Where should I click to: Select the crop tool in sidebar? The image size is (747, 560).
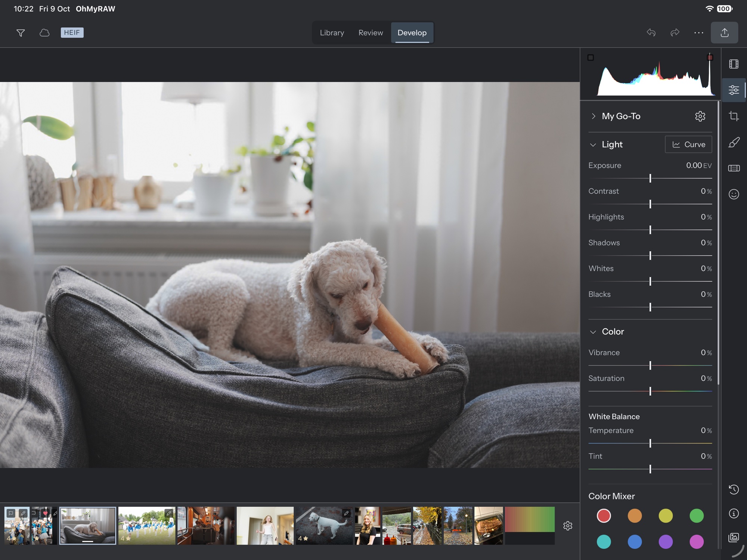coord(734,116)
